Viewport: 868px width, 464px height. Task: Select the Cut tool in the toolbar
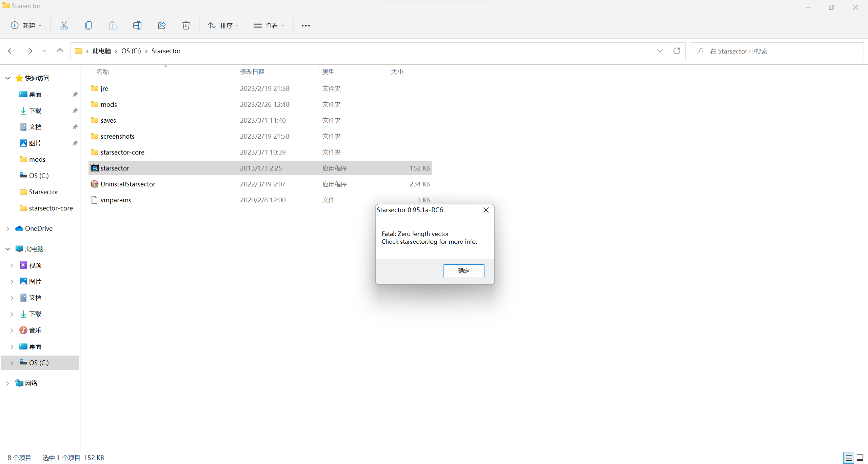64,25
